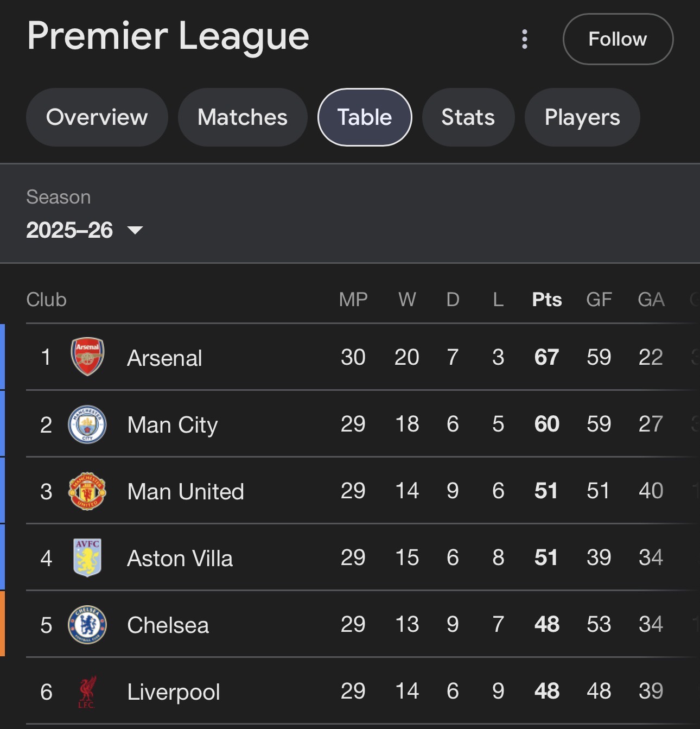The image size is (700, 729).
Task: Open the Liverpool team name link
Action: pyautogui.click(x=174, y=692)
